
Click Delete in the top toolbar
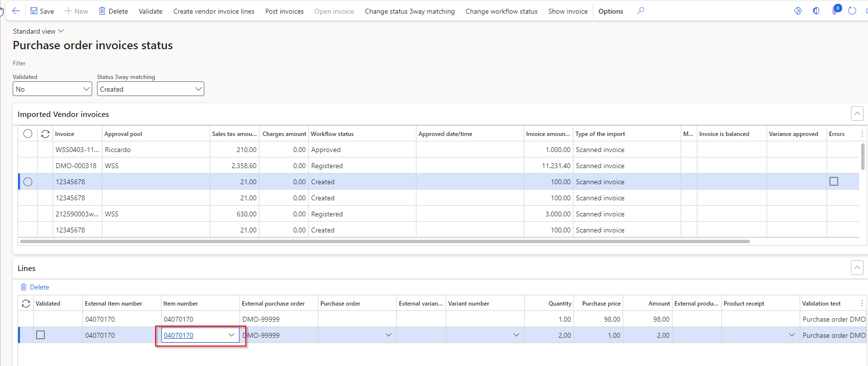tap(113, 11)
